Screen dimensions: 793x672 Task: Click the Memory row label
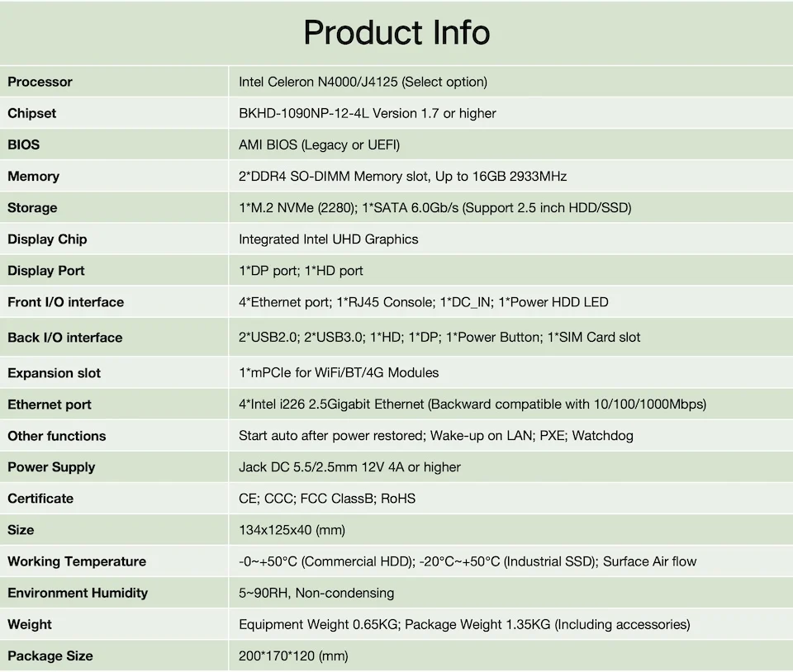34,176
